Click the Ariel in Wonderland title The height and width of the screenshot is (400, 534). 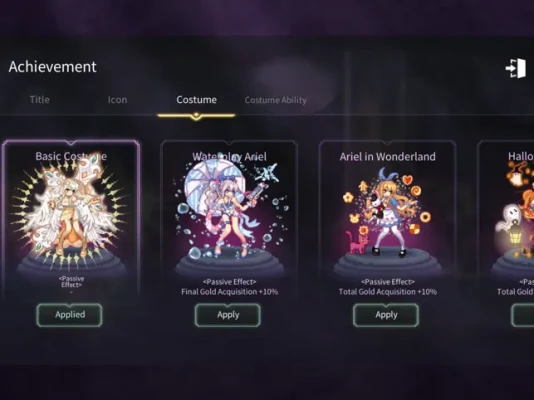[388, 157]
